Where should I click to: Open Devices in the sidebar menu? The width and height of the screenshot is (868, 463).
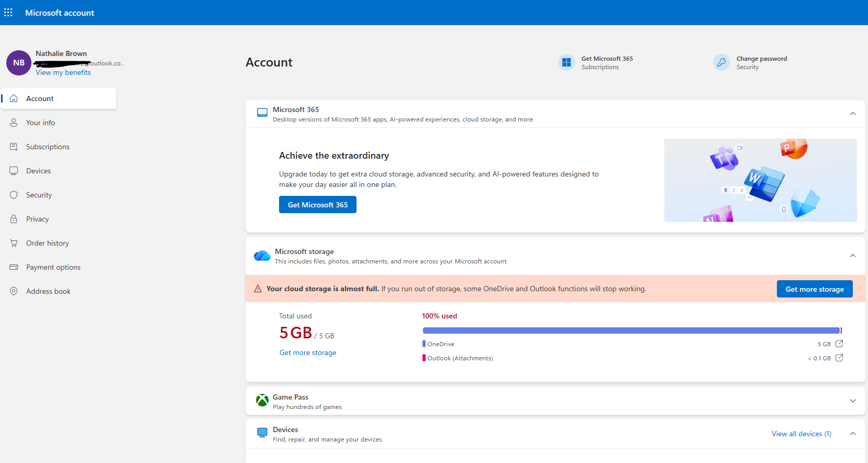(59, 171)
